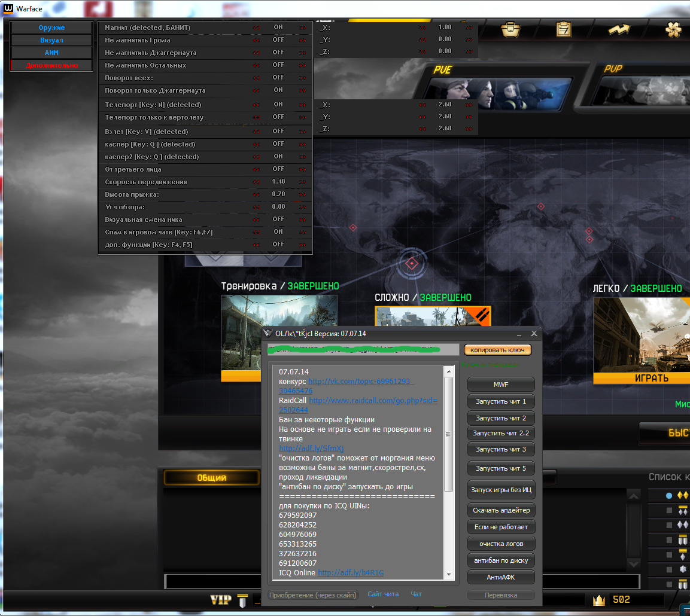Increase 'Скорость передвижения' with right arrows
Screen dimensions: 690x616
[x=302, y=182]
